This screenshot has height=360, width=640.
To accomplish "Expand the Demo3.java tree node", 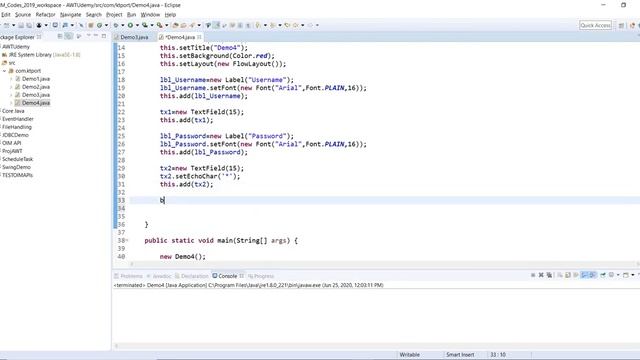I will pos(11,95).
